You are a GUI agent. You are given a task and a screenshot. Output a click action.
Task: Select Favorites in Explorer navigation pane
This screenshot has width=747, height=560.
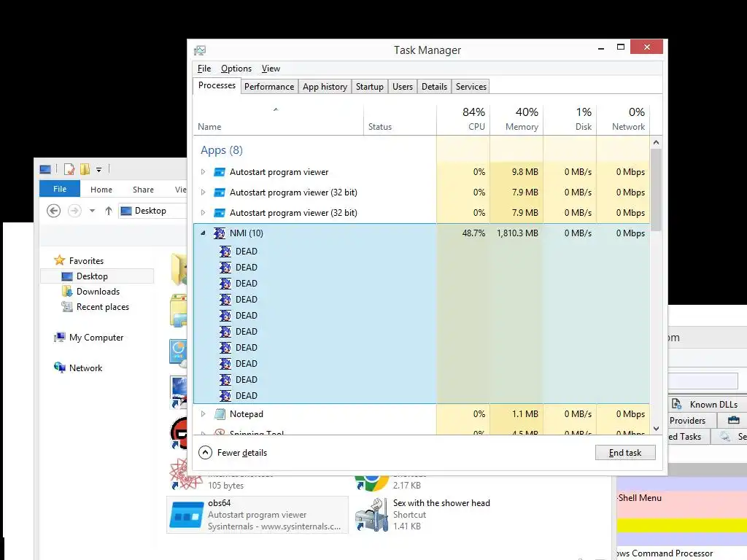coord(86,260)
